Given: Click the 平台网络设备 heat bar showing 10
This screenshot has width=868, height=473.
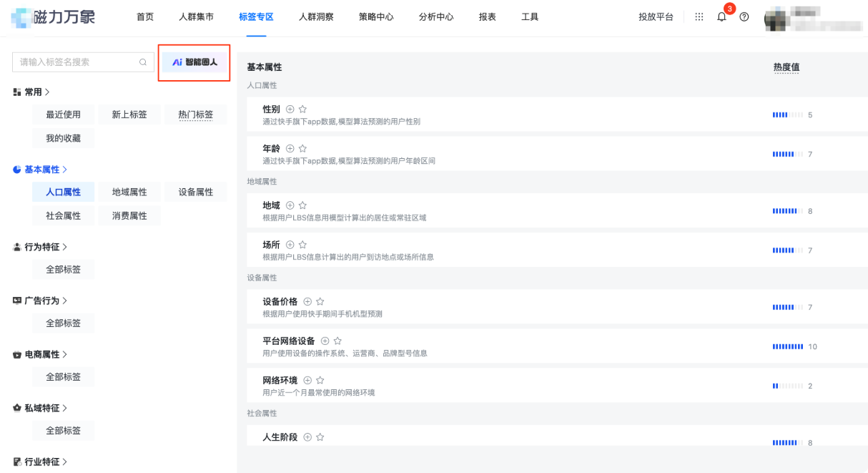Looking at the screenshot, I should click(788, 346).
